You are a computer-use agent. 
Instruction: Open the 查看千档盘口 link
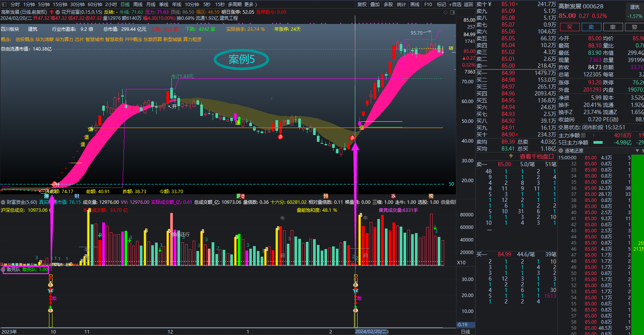pyautogui.click(x=537, y=157)
